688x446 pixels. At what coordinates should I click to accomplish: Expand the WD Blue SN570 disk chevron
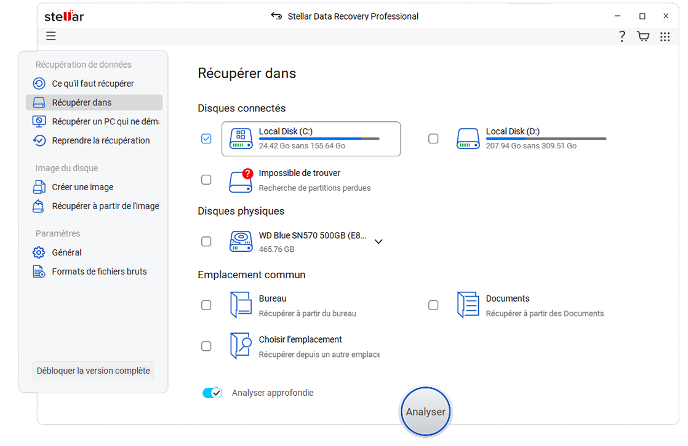pos(379,241)
